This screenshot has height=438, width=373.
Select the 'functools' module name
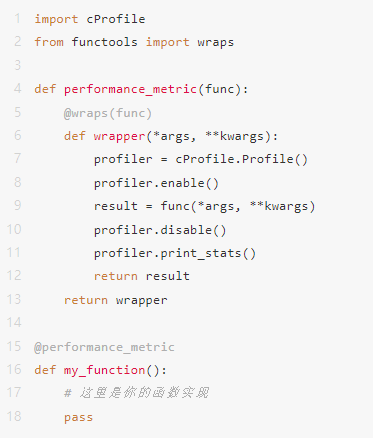click(x=104, y=42)
